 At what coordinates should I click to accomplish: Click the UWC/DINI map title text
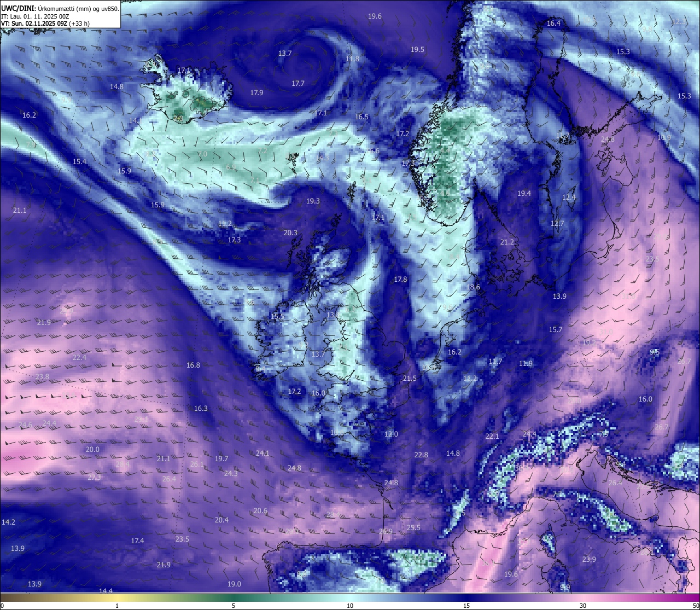click(60, 9)
